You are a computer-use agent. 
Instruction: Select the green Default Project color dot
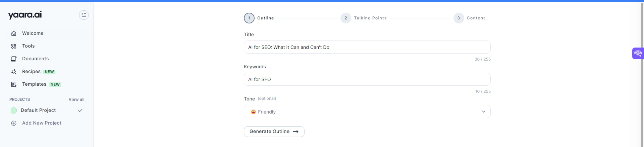coord(14,111)
